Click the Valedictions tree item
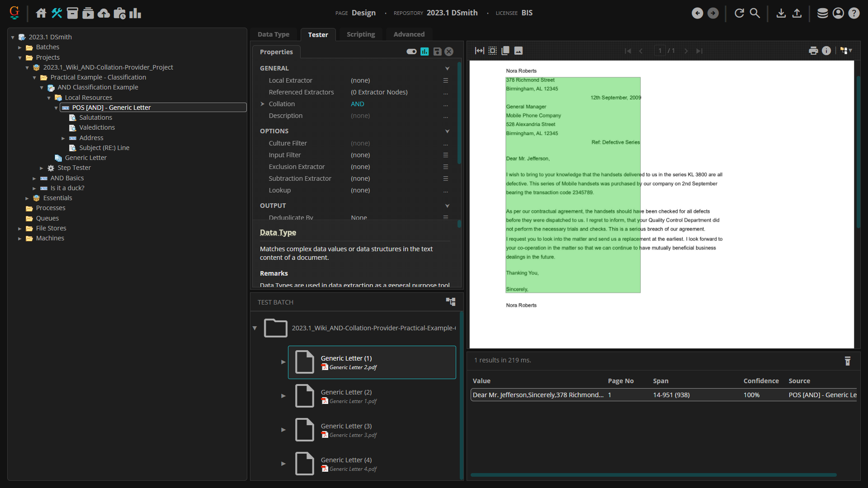Image resolution: width=868 pixels, height=488 pixels. click(97, 127)
